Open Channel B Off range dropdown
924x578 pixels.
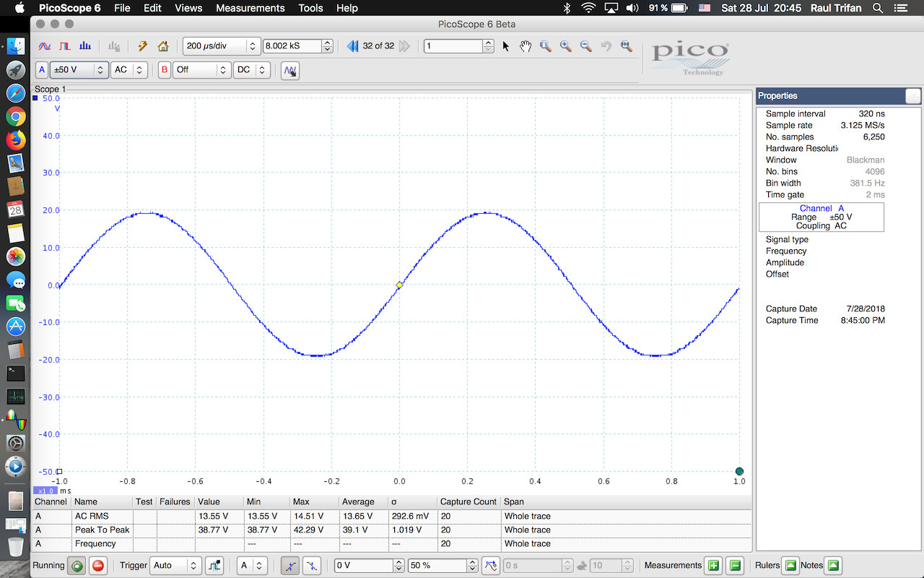202,70
